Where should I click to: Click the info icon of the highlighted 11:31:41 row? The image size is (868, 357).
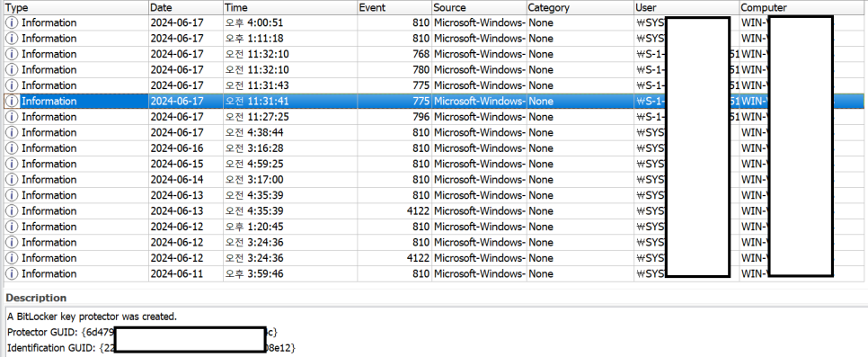(11, 101)
